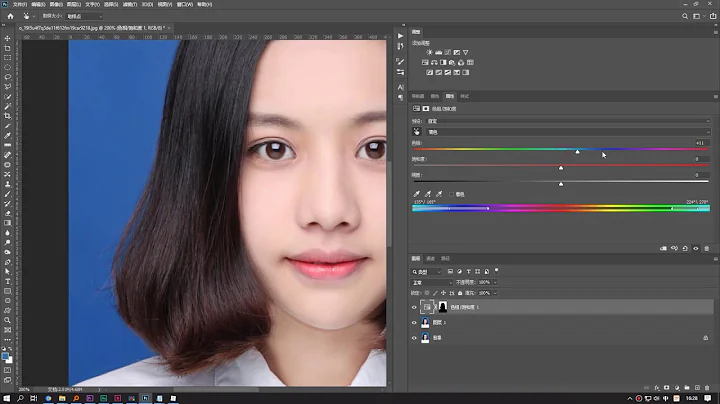720x404 pixels.
Task: Open the layer Fill 100% dropdown arrow
Action: (495, 293)
